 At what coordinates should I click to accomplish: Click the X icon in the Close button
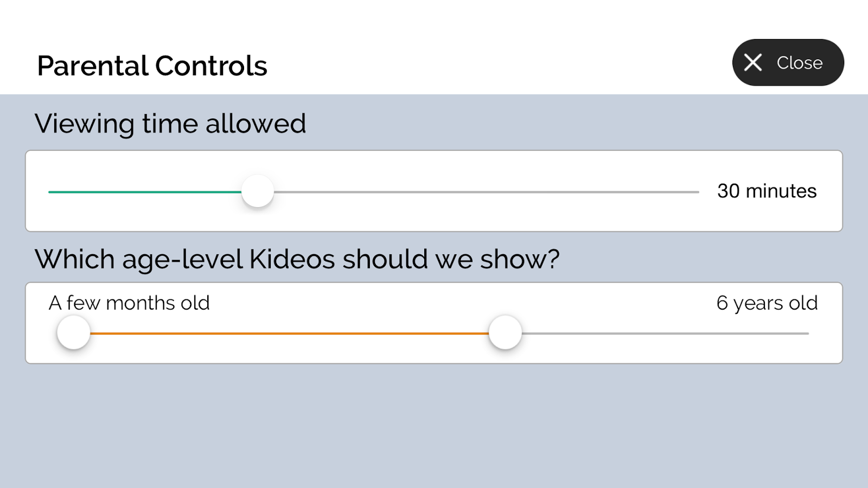tap(753, 62)
